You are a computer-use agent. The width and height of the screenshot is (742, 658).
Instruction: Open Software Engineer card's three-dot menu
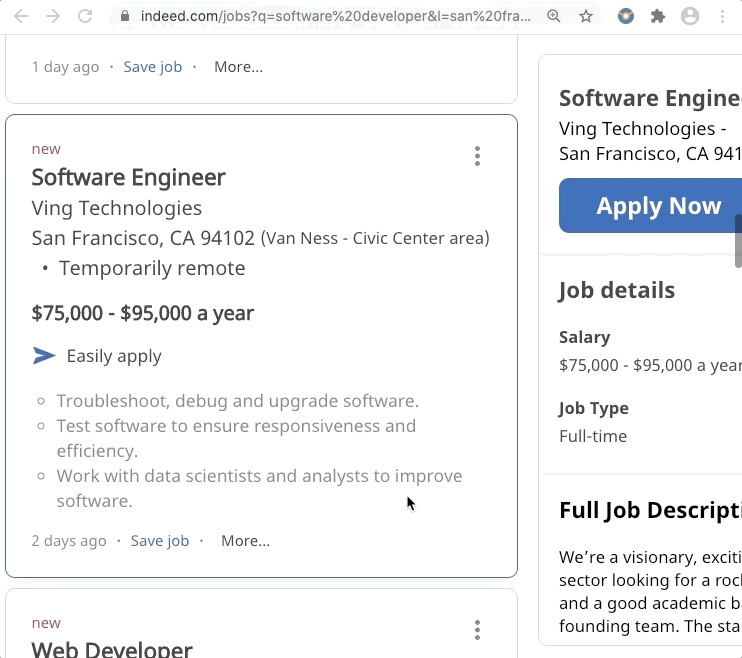477,156
